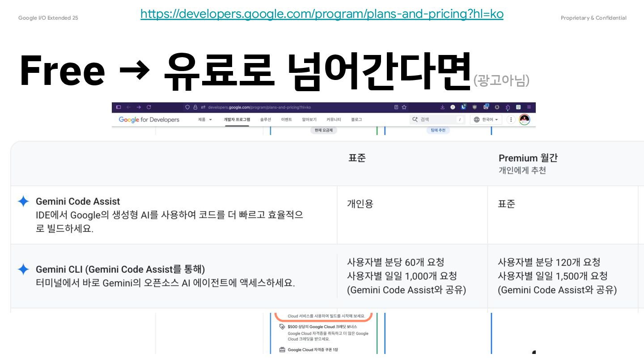Click the Premium 월간 column header

[528, 158]
